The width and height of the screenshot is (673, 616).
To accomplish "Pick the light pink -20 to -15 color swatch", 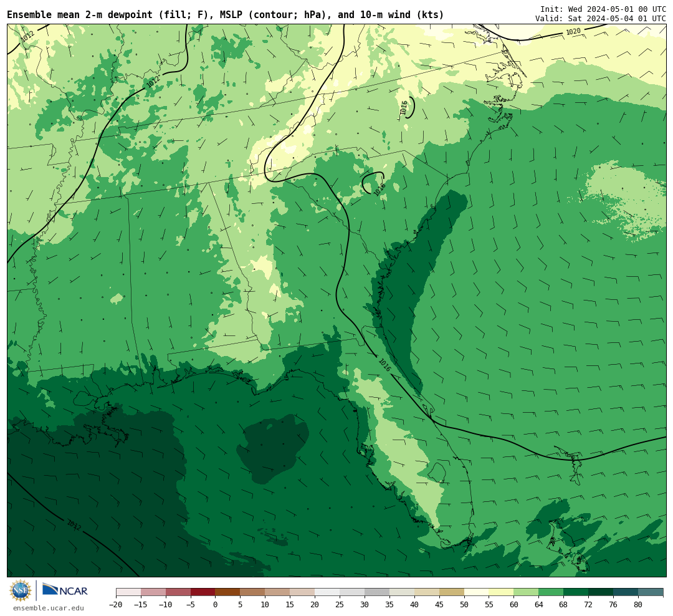I will tap(128, 592).
